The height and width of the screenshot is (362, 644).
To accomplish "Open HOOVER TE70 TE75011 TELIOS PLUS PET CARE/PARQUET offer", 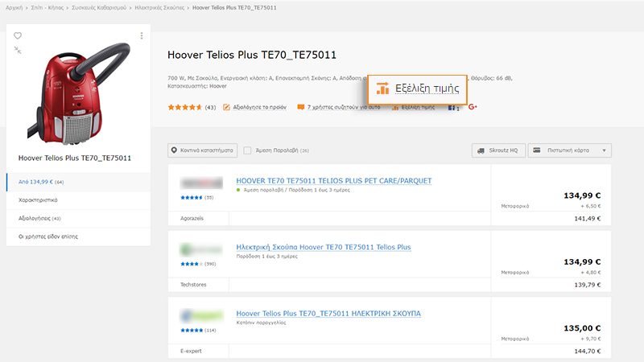I will click(x=334, y=180).
